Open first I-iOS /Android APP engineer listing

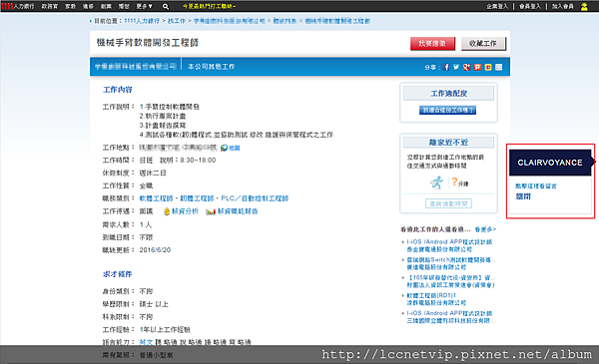(449, 242)
